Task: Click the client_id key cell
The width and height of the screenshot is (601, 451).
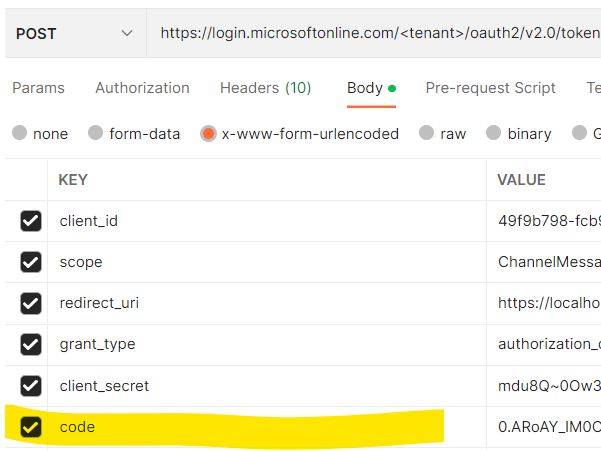Action: (267, 221)
